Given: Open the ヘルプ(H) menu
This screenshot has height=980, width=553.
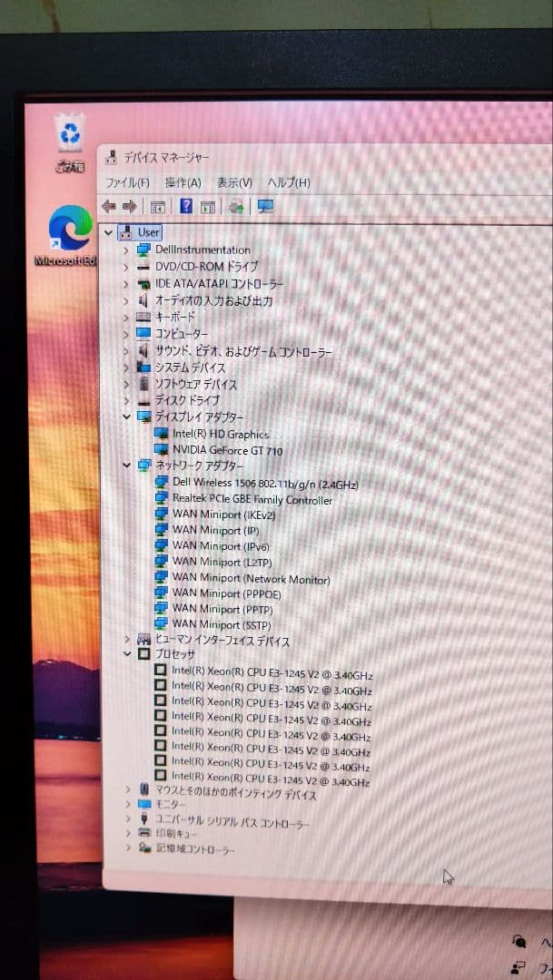Looking at the screenshot, I should tap(289, 183).
